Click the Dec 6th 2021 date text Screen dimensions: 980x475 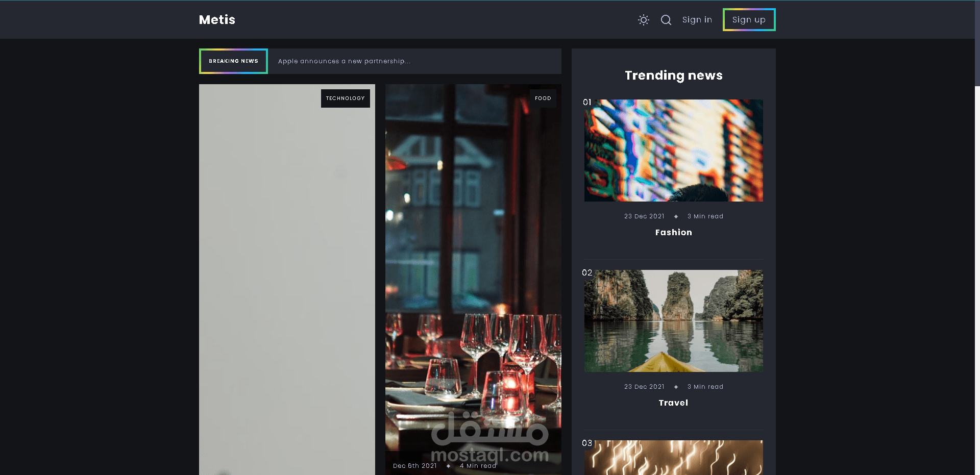[x=415, y=466]
